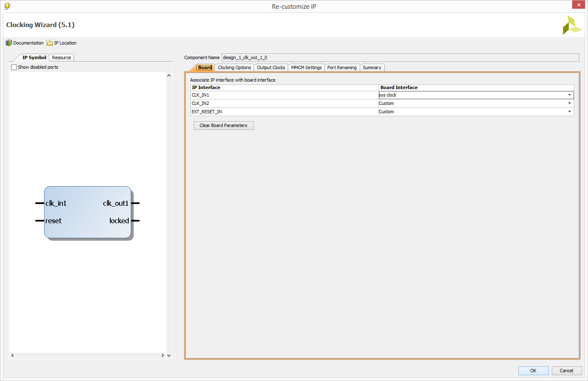Switch to Clocking Options tab

(234, 67)
